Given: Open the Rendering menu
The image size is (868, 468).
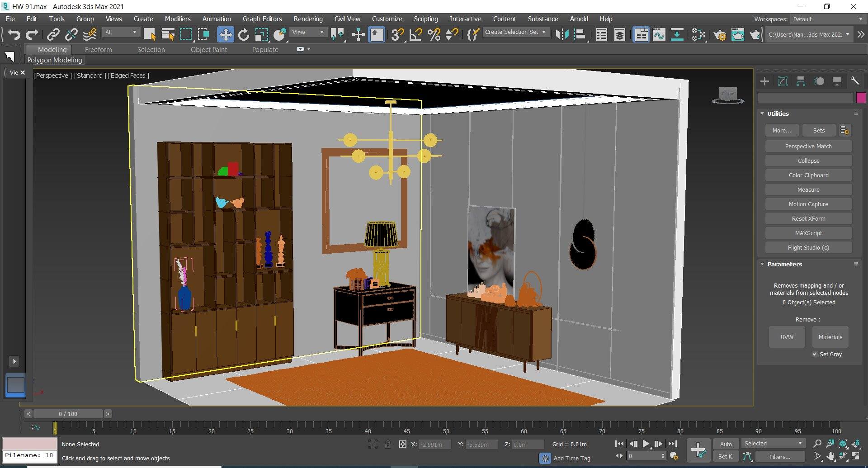Looking at the screenshot, I should pos(308,19).
